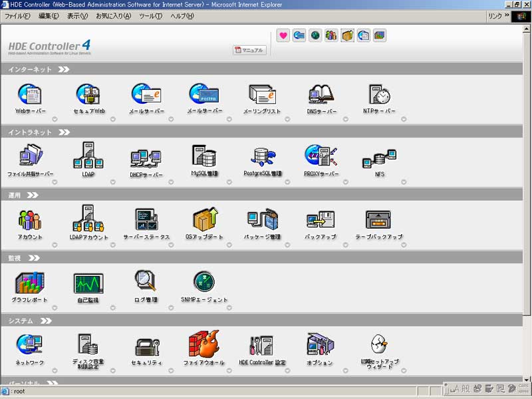This screenshot has width=532, height=399.
Task: Open the NFS icon
Action: point(379,159)
